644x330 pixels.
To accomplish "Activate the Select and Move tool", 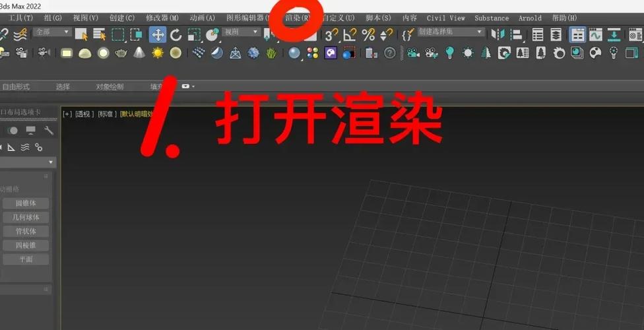I will click(158, 34).
